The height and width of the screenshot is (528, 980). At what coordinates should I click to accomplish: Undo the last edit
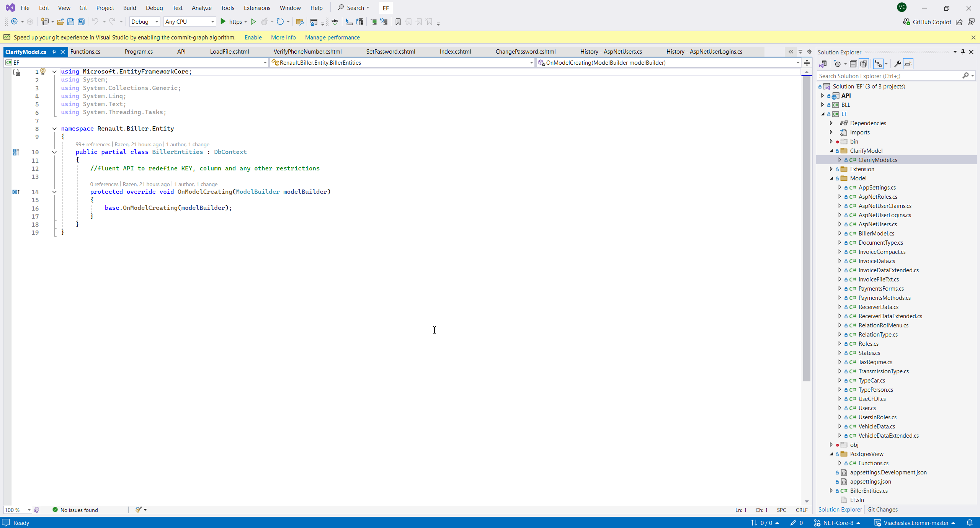coord(95,22)
